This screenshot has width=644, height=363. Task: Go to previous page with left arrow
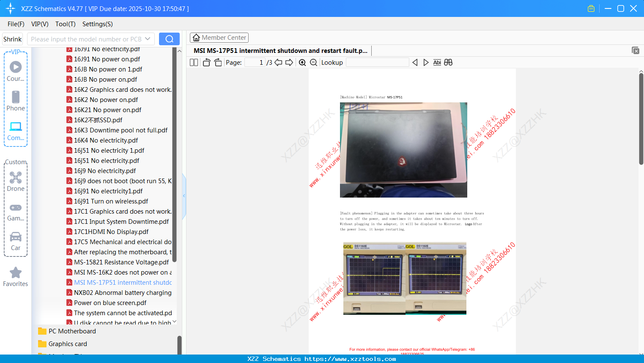tap(278, 63)
